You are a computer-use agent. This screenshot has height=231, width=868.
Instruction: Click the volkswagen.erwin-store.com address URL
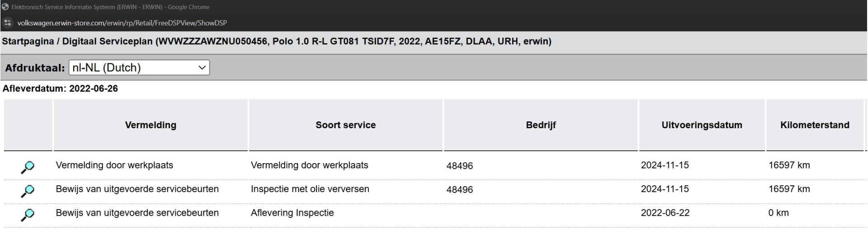click(x=122, y=23)
